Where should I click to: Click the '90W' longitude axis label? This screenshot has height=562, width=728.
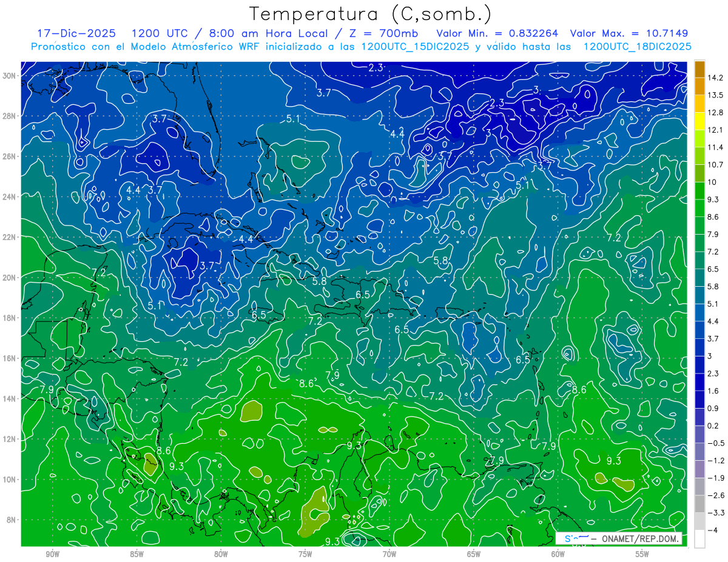point(52,554)
